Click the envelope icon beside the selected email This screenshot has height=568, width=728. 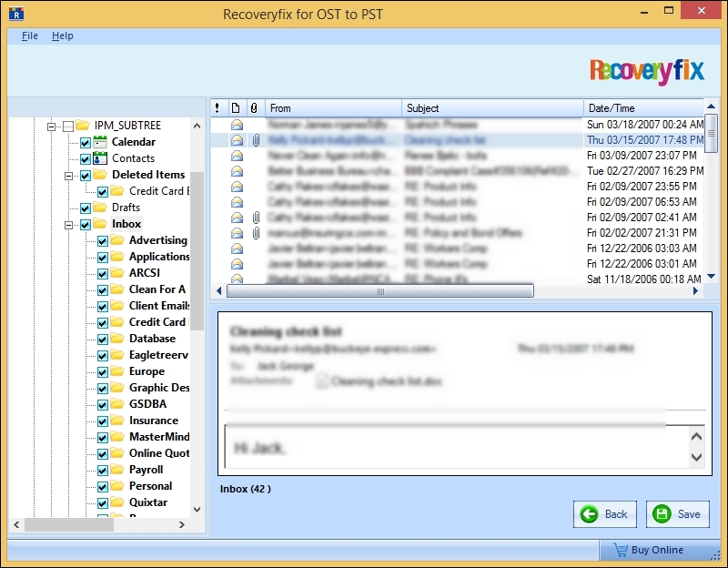[x=236, y=140]
